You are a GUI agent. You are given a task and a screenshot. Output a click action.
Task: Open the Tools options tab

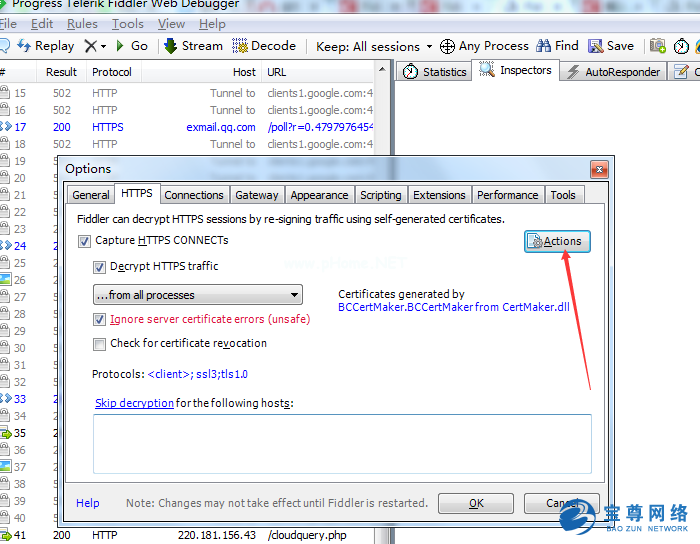pos(563,195)
